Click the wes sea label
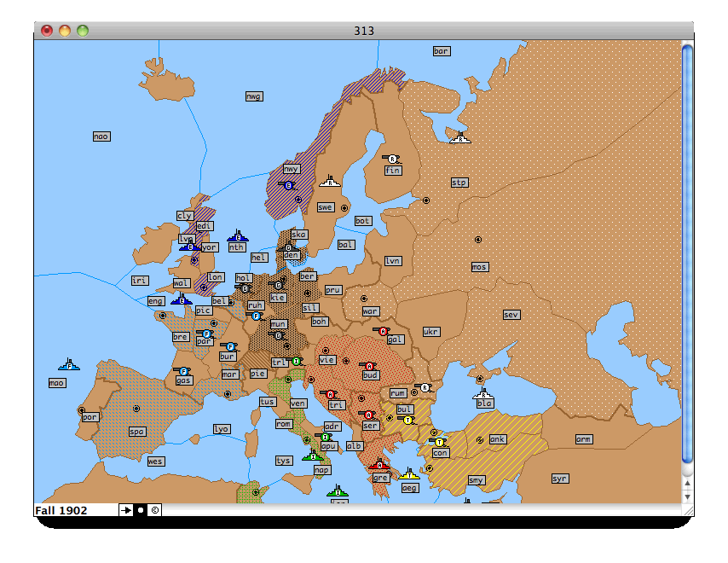 point(155,461)
